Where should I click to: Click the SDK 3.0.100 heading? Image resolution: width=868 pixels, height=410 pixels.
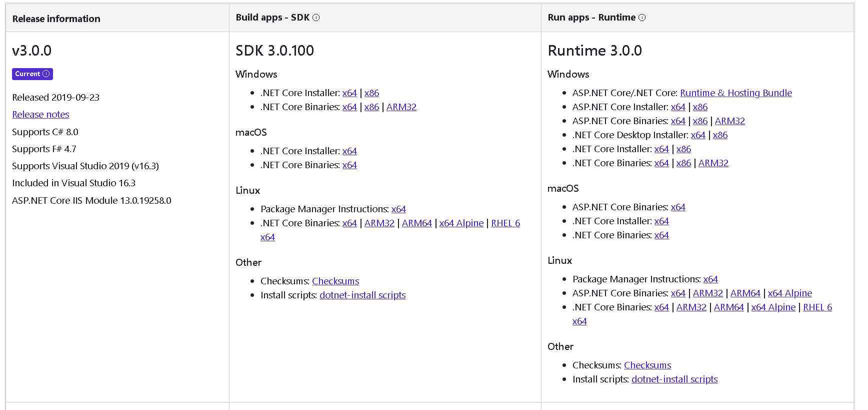coord(275,50)
